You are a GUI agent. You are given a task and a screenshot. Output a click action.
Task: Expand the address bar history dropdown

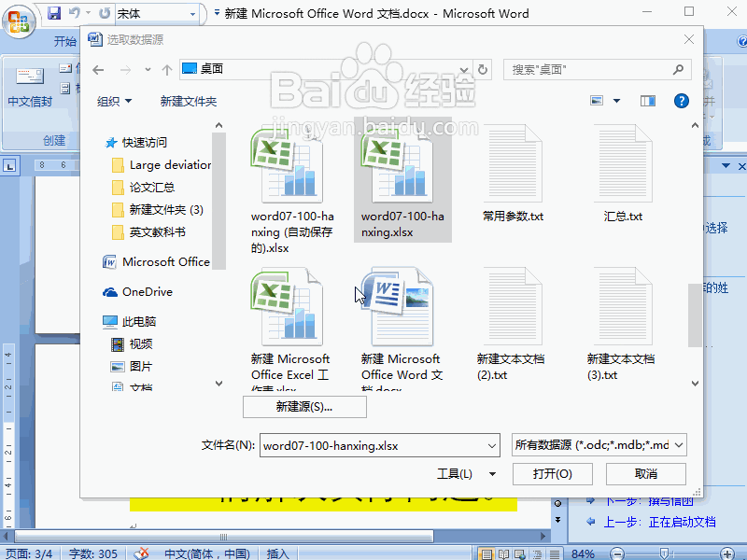pos(464,70)
